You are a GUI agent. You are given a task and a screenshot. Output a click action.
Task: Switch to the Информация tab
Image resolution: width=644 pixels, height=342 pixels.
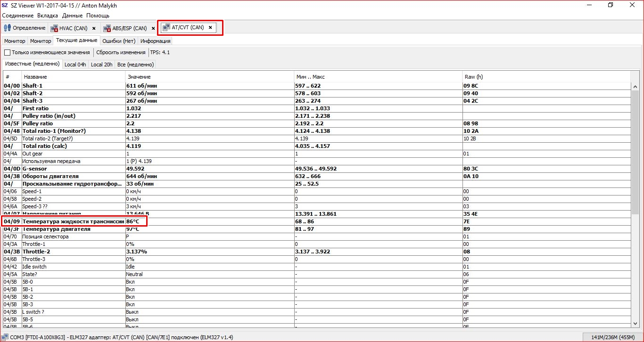pos(155,41)
